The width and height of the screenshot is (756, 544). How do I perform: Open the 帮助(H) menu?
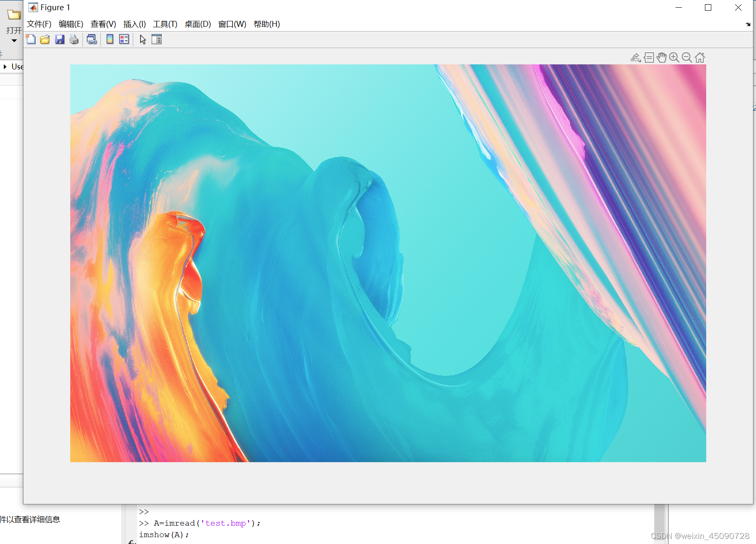point(267,24)
